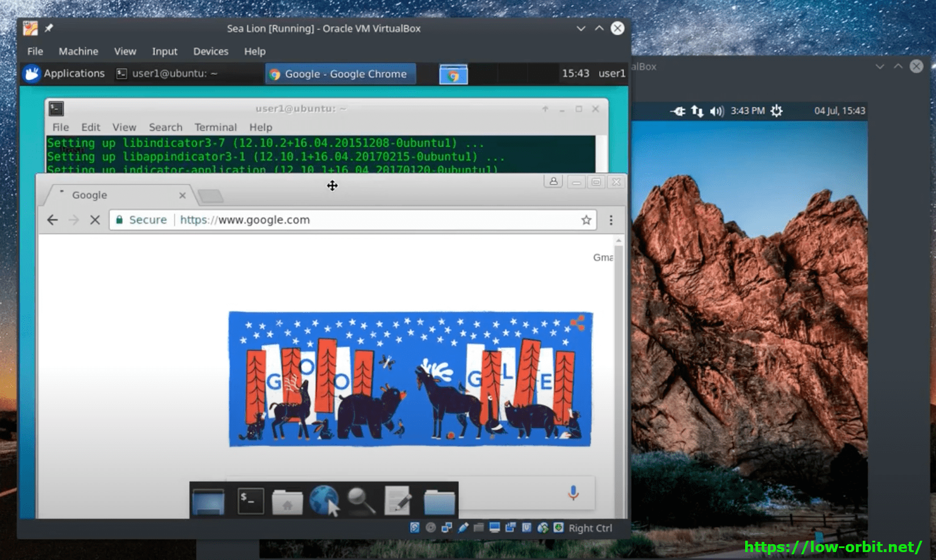Click the volume speaker icon in the background VM panel
Viewport: 936px width, 560px height.
[716, 111]
